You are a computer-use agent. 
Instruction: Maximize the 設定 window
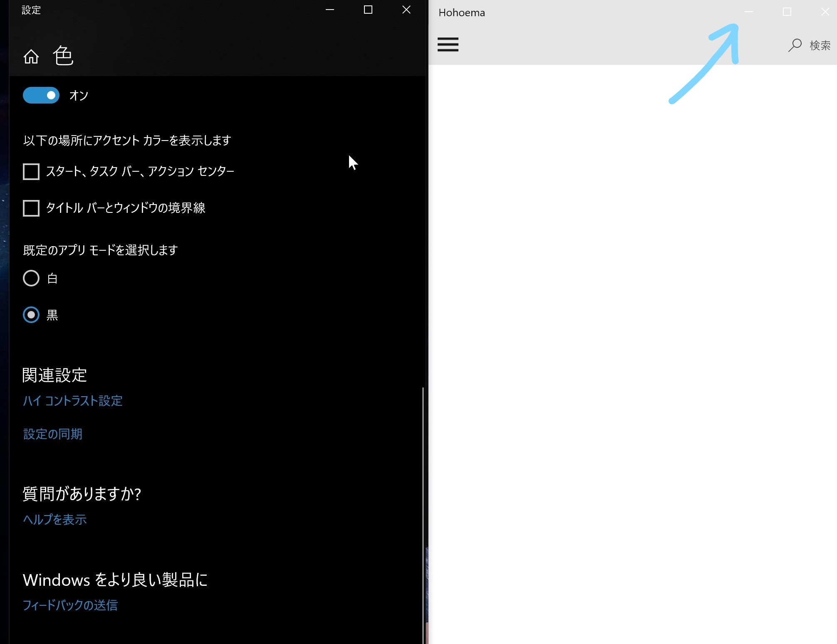(368, 10)
